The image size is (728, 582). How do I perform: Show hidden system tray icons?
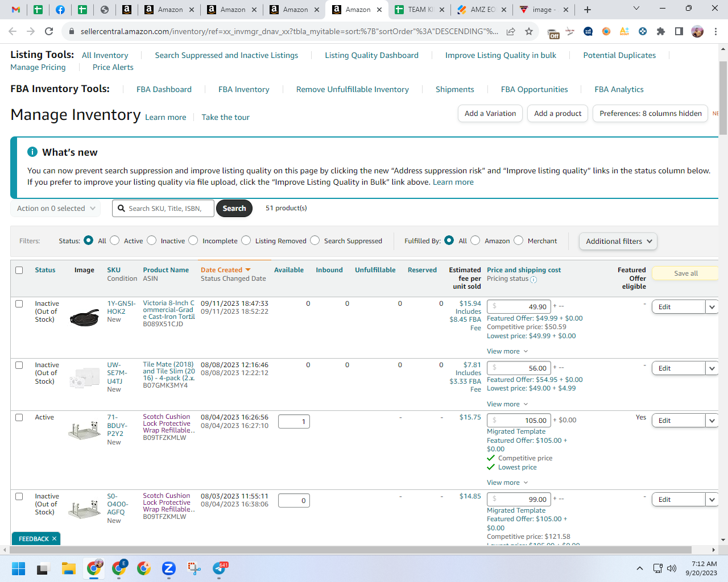(640, 568)
